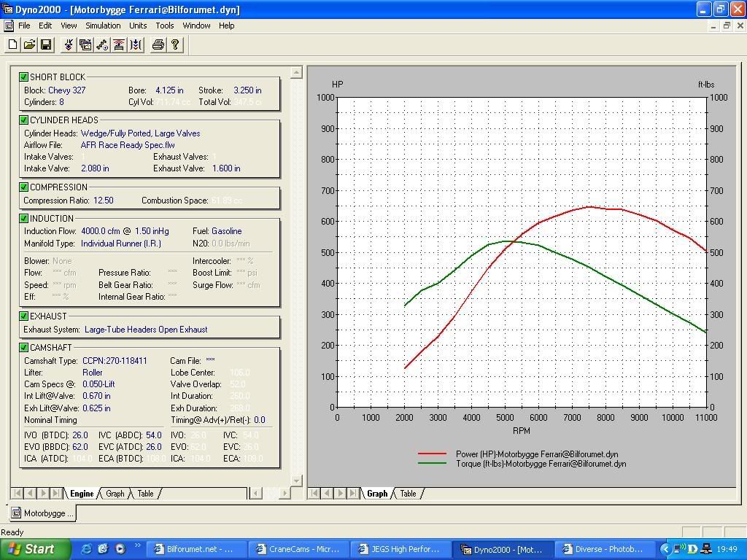Switch to Diverse - Photobucket taskbar window
The width and height of the screenshot is (747, 560).
[605, 549]
